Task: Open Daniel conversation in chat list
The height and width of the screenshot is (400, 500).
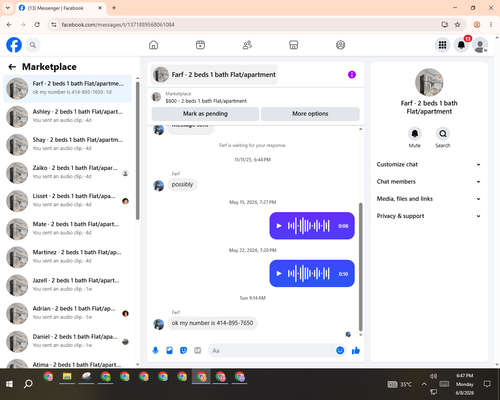Action: [68, 342]
